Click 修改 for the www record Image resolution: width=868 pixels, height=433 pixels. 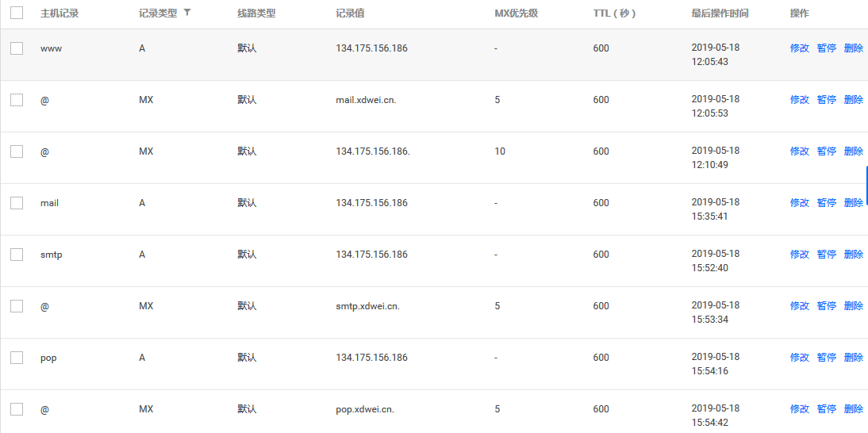(x=799, y=48)
